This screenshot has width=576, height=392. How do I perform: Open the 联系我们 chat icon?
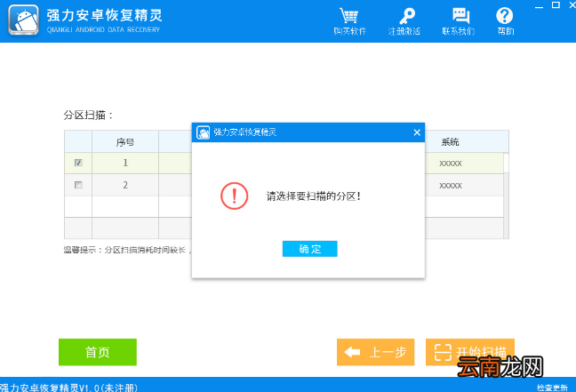[x=460, y=16]
